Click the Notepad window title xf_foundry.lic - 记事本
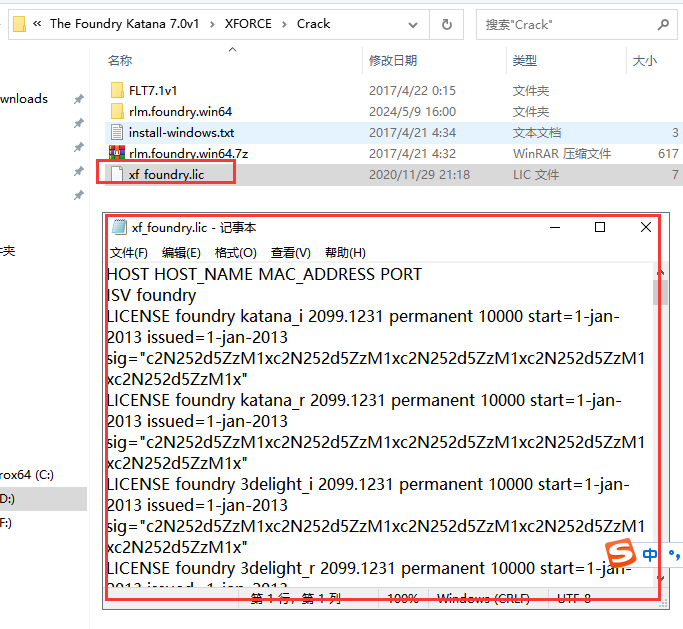The image size is (683, 629). tap(194, 227)
